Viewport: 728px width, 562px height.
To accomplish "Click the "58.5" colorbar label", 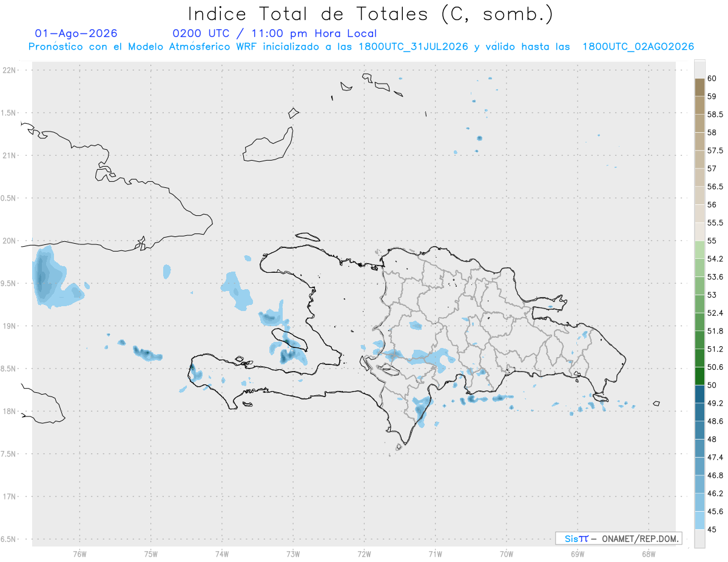I will tap(715, 115).
